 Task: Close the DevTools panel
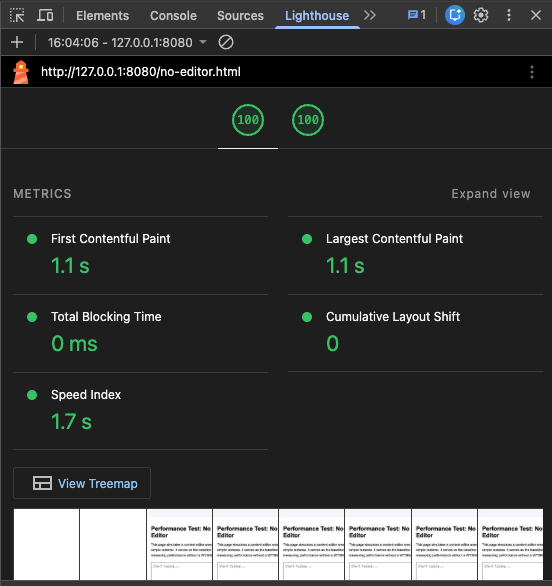(x=536, y=15)
